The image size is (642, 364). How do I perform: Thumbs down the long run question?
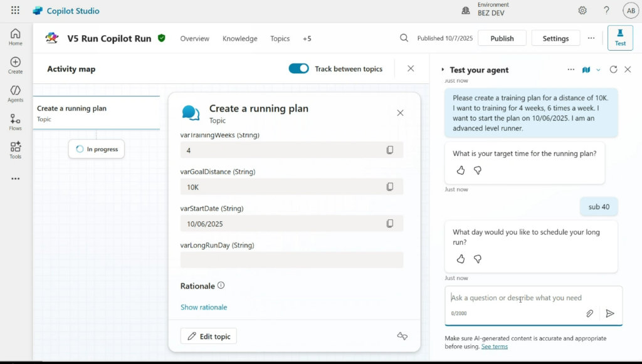tap(477, 259)
